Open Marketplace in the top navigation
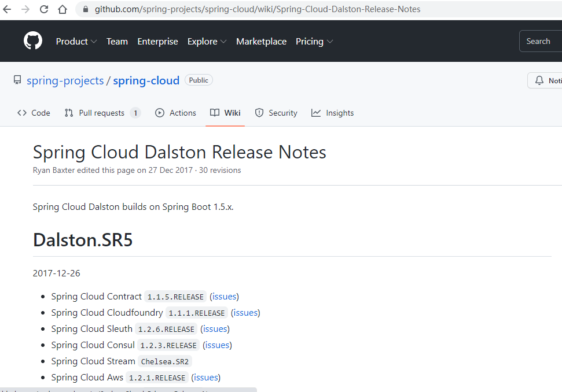Screen dimensions: 562x392 click(261, 42)
